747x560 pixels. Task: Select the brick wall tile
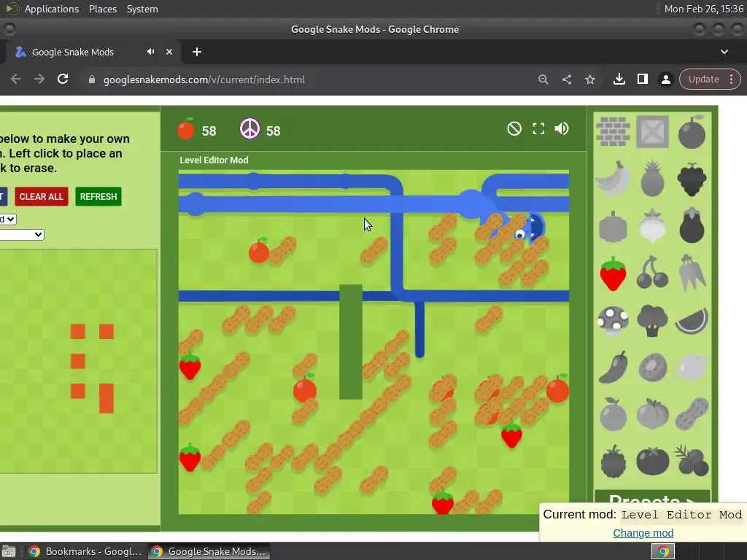pos(613,131)
